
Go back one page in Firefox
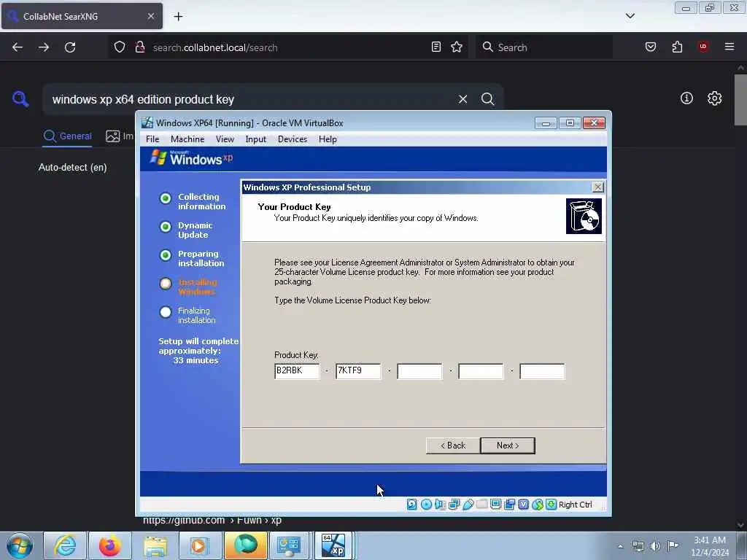point(18,47)
